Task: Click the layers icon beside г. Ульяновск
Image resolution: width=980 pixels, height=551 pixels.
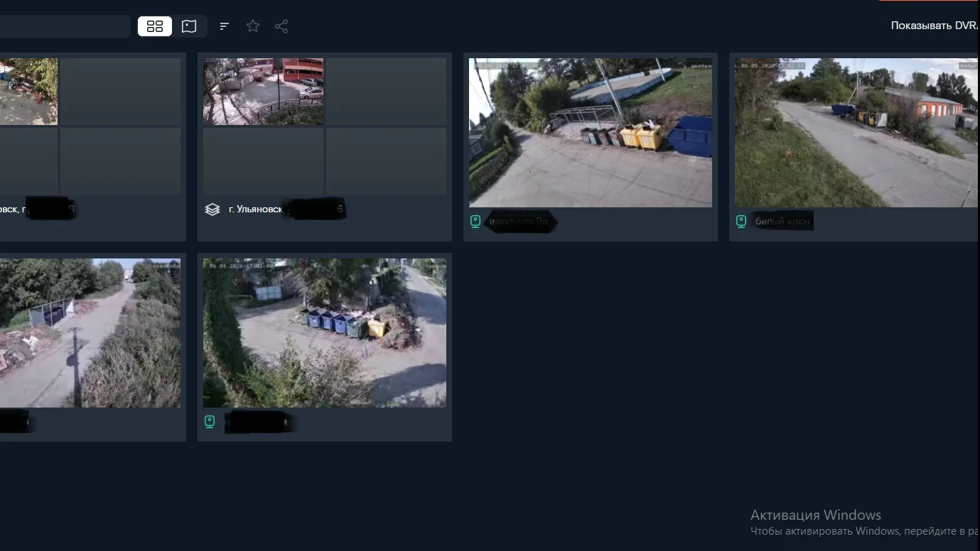Action: pos(212,209)
